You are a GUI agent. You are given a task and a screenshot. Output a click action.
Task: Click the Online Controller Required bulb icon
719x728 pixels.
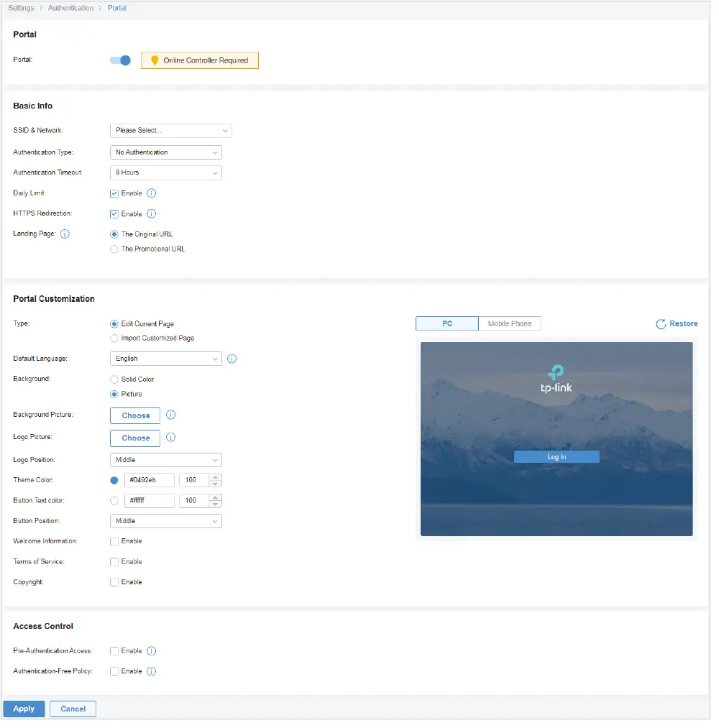click(154, 60)
